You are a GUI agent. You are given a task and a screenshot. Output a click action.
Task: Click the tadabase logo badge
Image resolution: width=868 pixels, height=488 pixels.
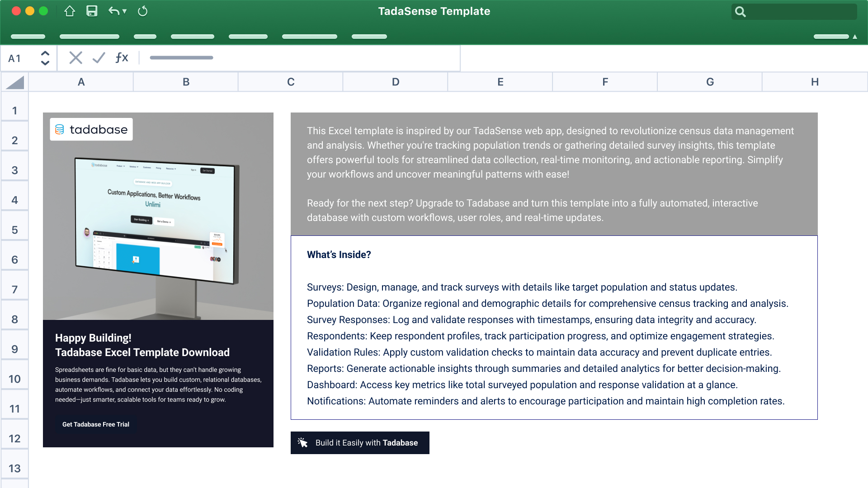click(91, 130)
